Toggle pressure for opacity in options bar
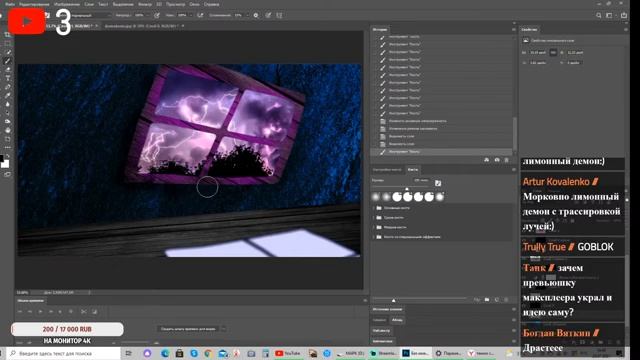Screen dimensions: 640x360 pyautogui.click(x=157, y=16)
